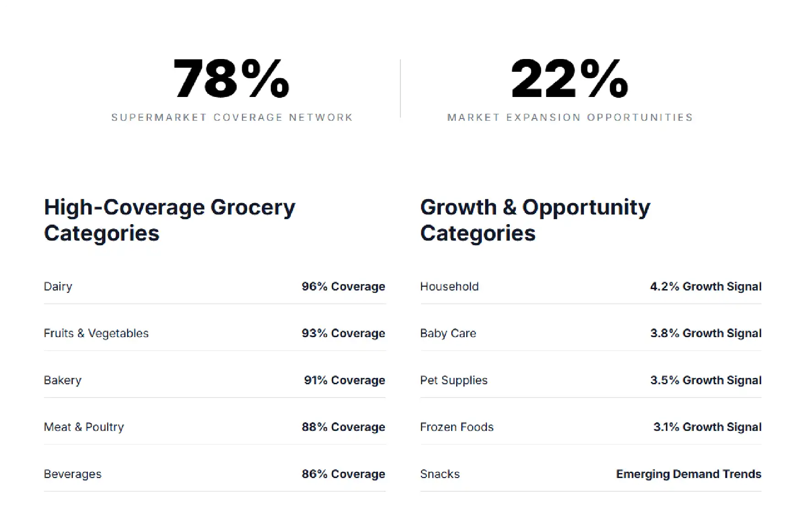
Task: Click the 22% expansion statistic
Action: click(x=570, y=79)
